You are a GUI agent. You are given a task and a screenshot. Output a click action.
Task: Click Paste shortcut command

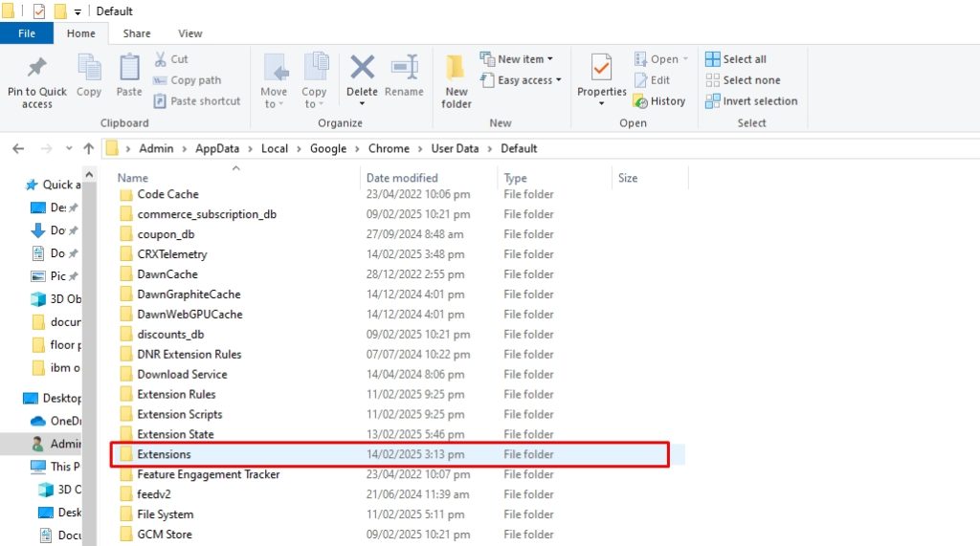197,100
